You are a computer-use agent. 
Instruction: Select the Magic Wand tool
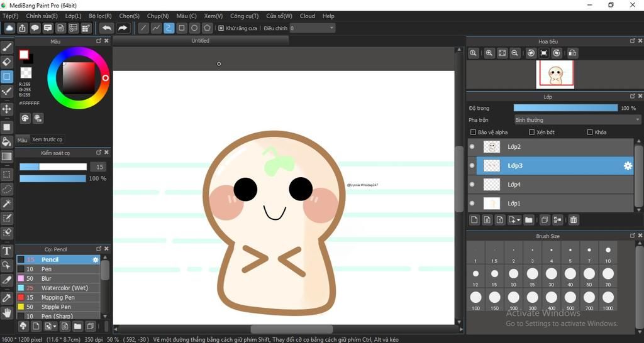point(6,203)
